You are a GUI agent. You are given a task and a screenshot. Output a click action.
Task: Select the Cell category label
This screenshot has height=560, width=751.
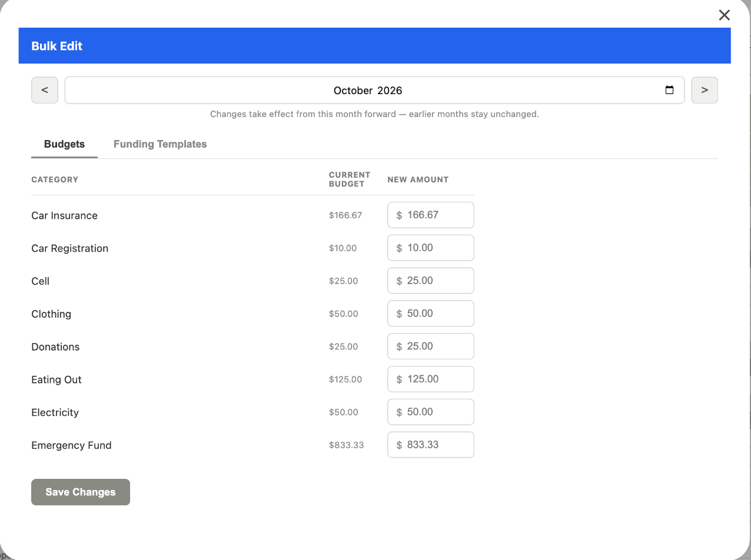coord(40,281)
